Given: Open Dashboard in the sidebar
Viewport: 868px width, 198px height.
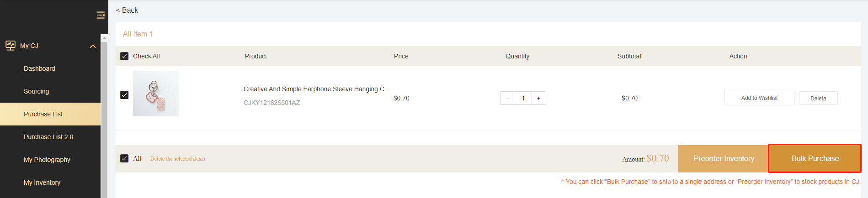Looking at the screenshot, I should 39,68.
